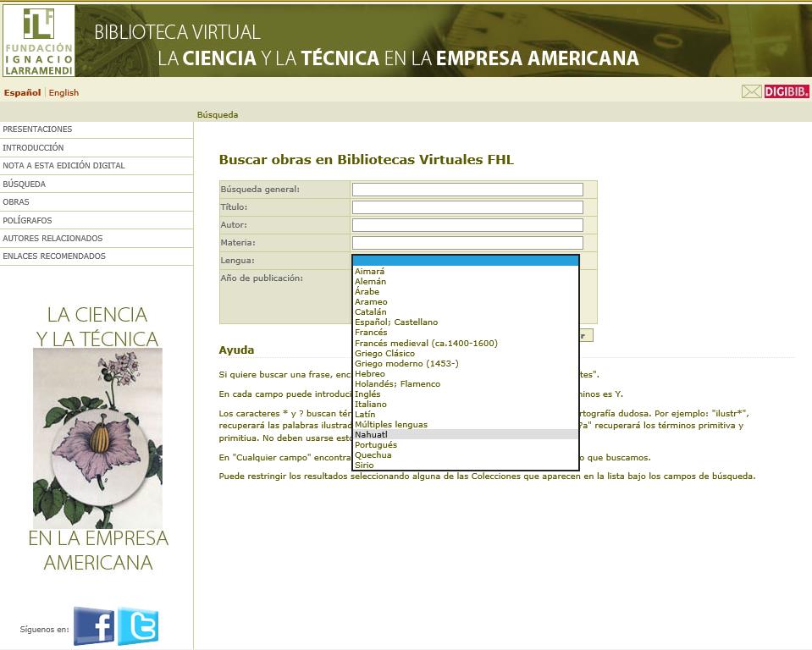Switch the site language to English
Viewport: 812px width, 650px height.
click(x=64, y=93)
